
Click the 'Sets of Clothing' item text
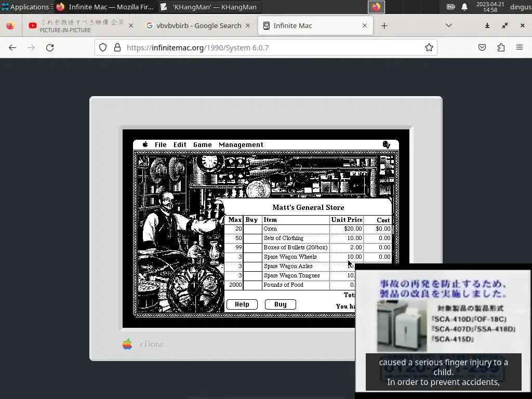(x=284, y=238)
